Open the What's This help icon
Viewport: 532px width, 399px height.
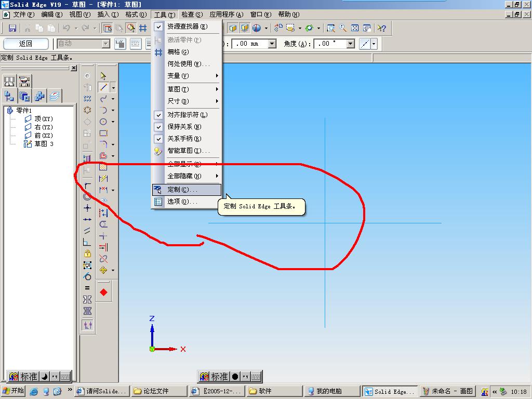(382, 28)
